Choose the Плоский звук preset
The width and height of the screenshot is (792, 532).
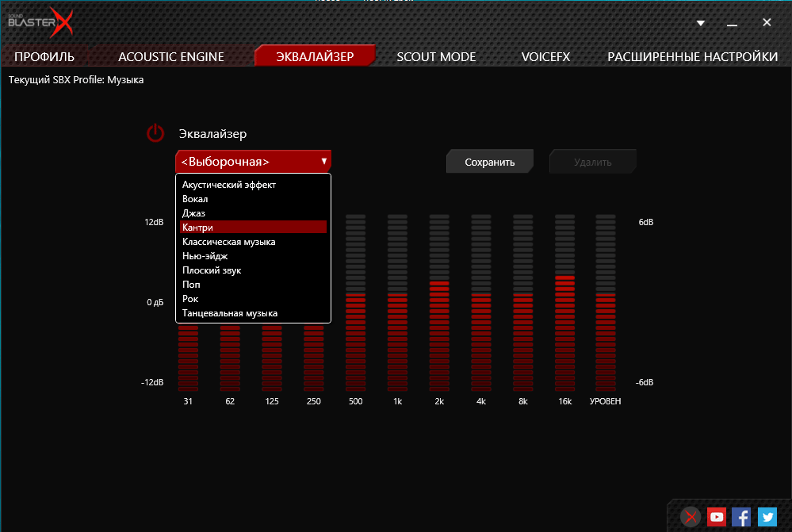pyautogui.click(x=253, y=270)
